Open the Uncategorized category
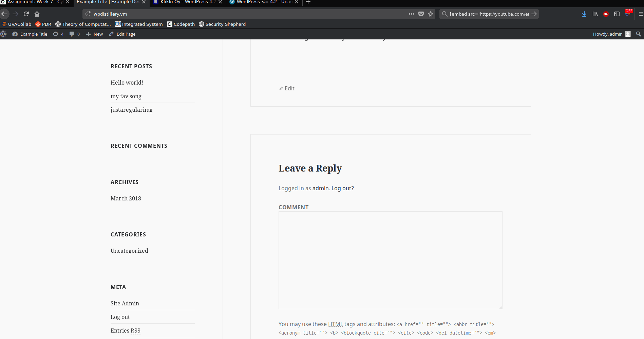644x339 pixels. tap(129, 251)
